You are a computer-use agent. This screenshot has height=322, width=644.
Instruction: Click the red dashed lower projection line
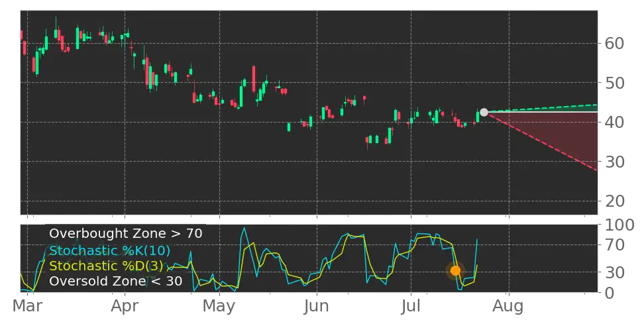pos(542,141)
